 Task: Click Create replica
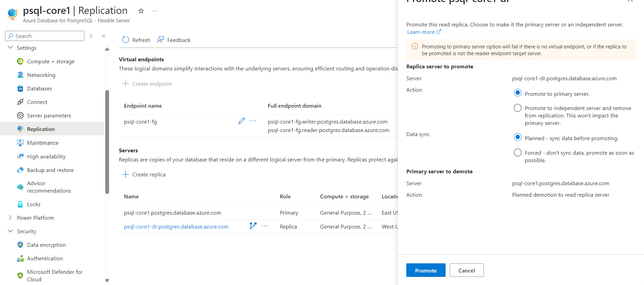click(x=144, y=174)
